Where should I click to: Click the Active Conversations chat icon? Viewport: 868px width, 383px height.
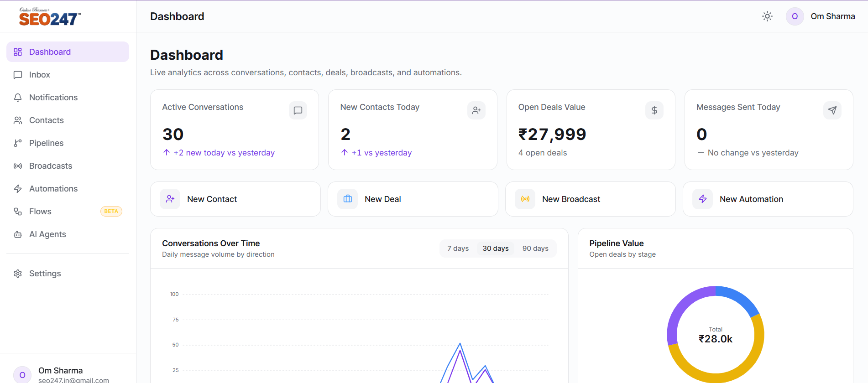point(298,110)
